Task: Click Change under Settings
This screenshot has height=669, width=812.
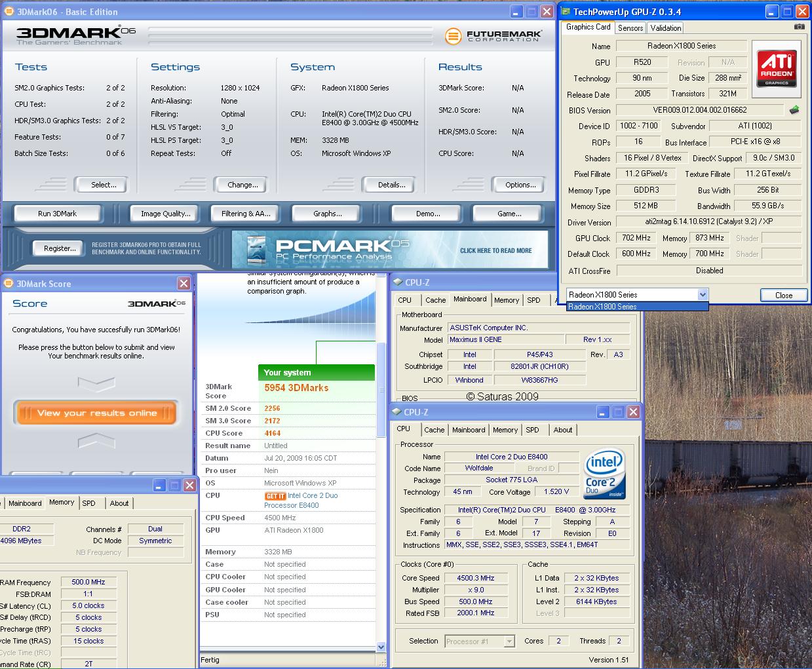Action: click(x=242, y=185)
